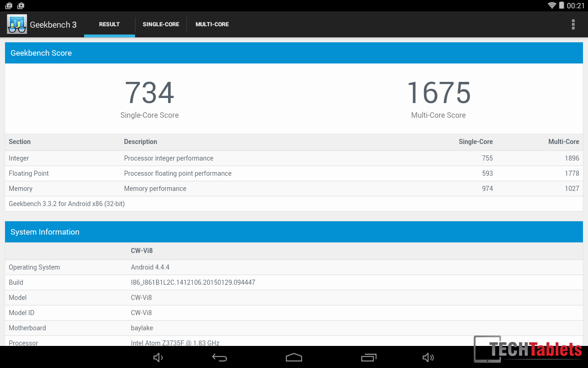Tap Memory single-core value 974
The image size is (588, 368).
pos(487,189)
